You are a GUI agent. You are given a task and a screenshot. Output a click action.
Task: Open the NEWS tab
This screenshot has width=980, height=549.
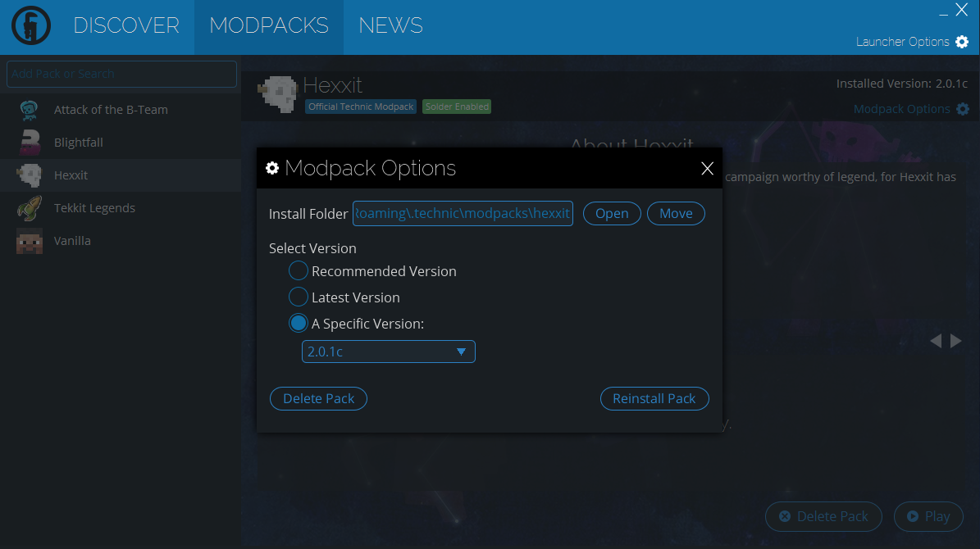click(x=390, y=25)
